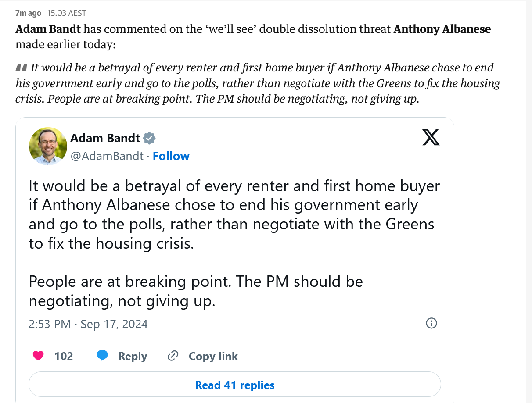Open the Read 41 replies button
Screen dimensions: 532x403
(235, 385)
